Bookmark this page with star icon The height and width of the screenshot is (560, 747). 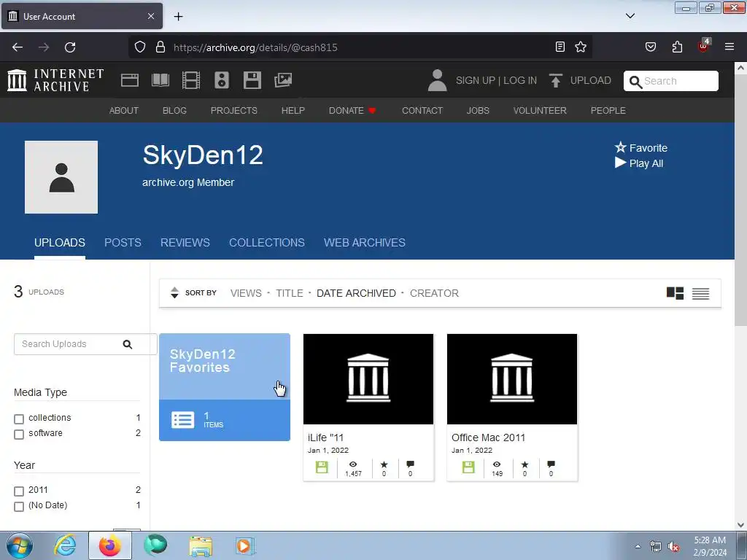click(580, 47)
